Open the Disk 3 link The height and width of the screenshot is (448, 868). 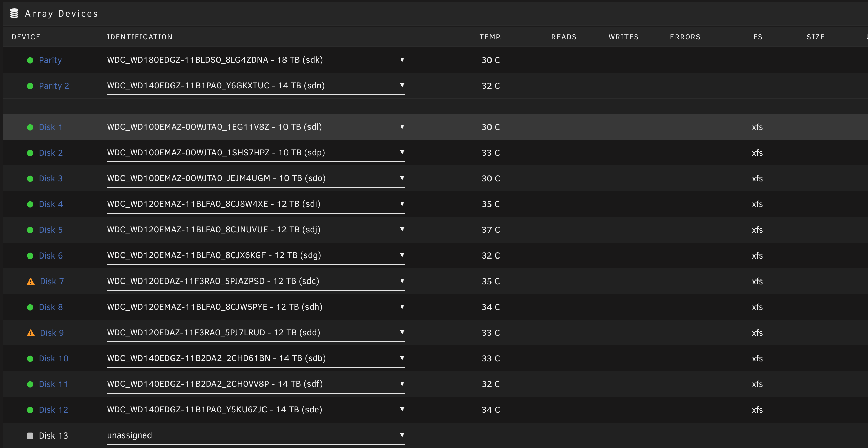51,179
